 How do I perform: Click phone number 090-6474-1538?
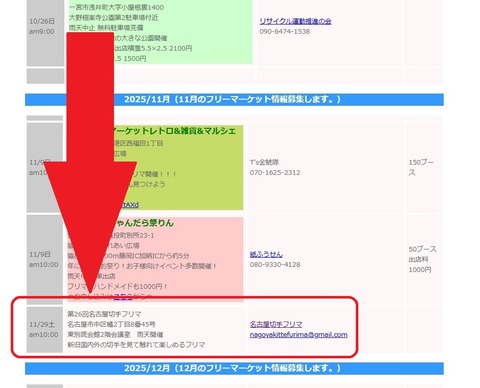[285, 32]
